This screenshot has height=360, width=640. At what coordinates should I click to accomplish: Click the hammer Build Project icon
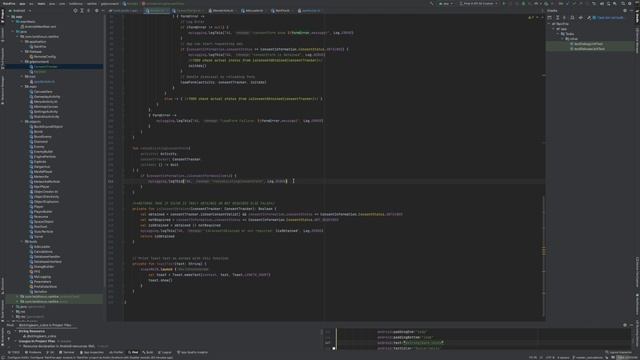[431, 4]
